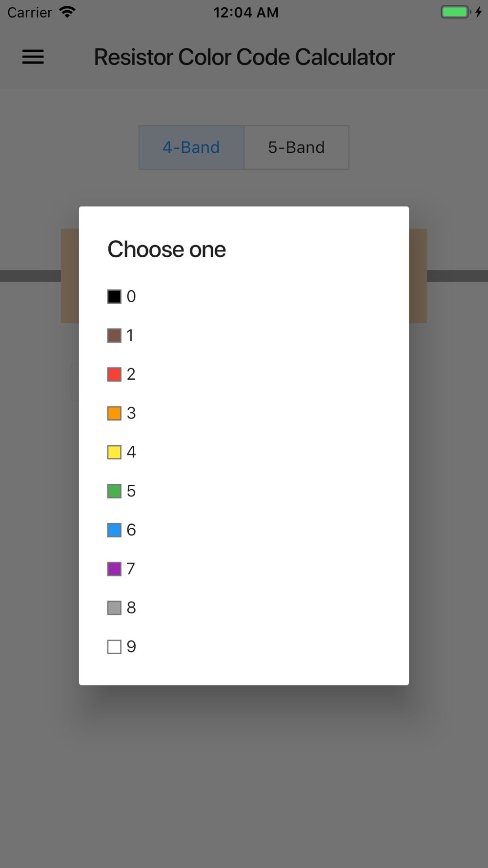Tap the digit 5 option text

131,491
